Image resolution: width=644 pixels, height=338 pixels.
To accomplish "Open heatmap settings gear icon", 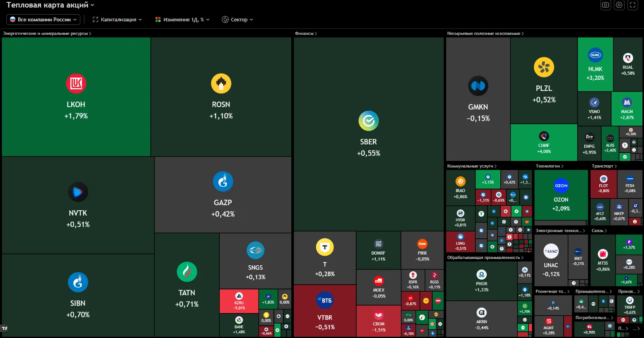I will (619, 5).
